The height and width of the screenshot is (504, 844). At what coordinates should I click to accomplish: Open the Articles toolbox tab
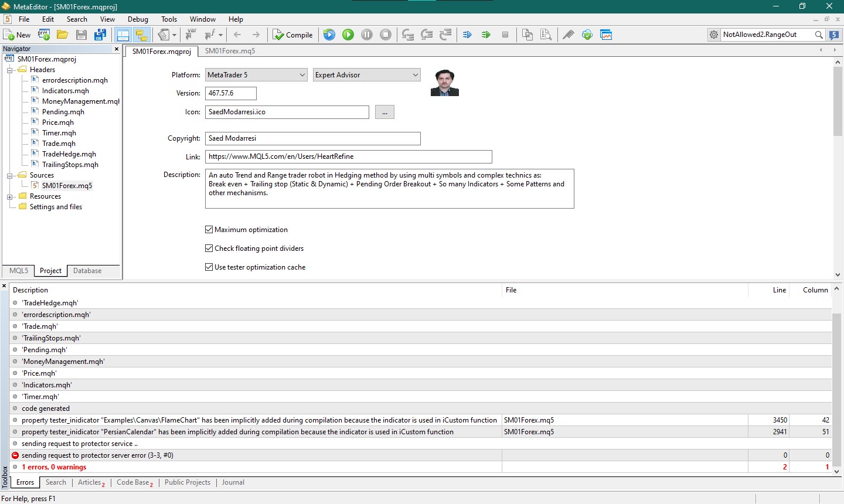[x=91, y=482]
